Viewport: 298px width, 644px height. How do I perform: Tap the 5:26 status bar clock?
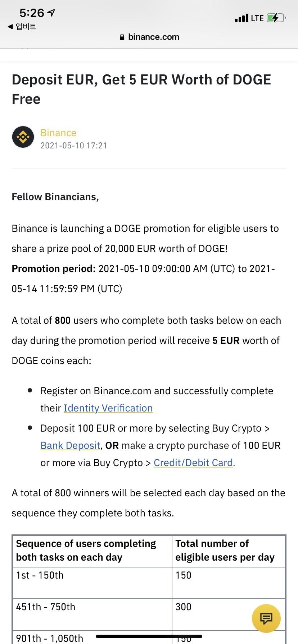32,13
